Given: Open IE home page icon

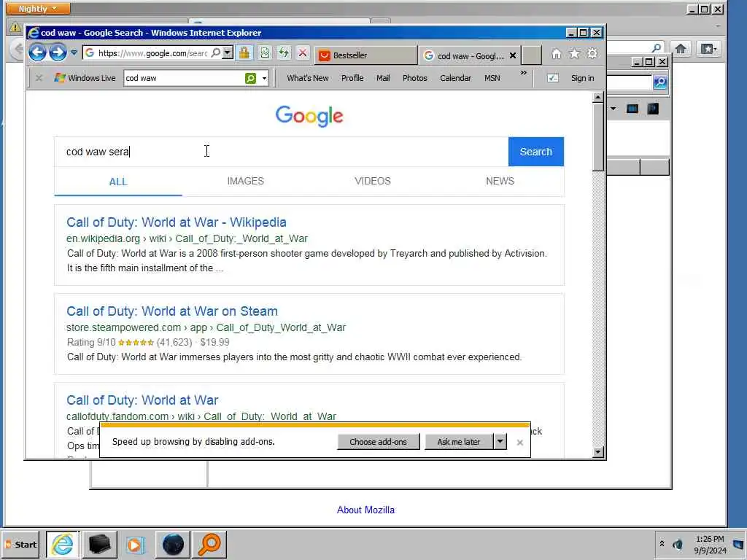Looking at the screenshot, I should [x=557, y=54].
